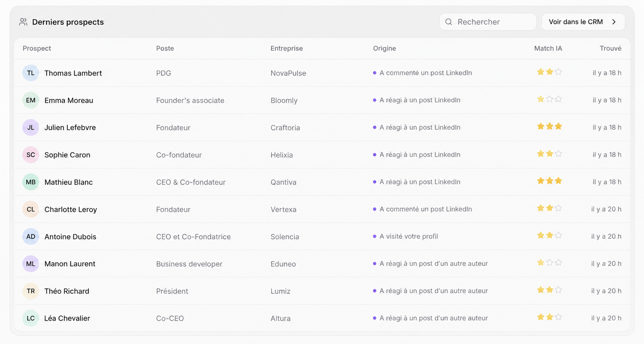The image size is (644, 344).
Task: Click the Craftoria company cell
Action: coord(285,128)
